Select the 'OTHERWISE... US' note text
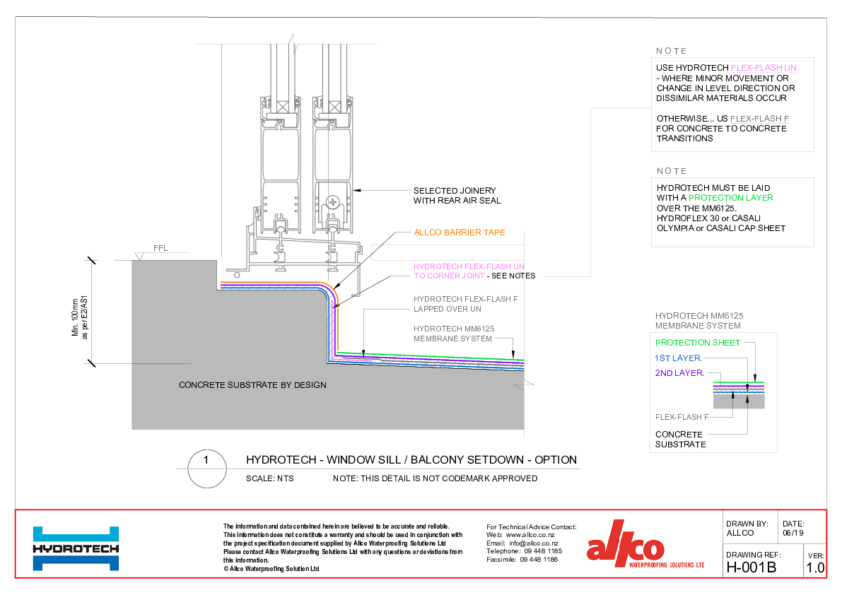 click(x=692, y=119)
